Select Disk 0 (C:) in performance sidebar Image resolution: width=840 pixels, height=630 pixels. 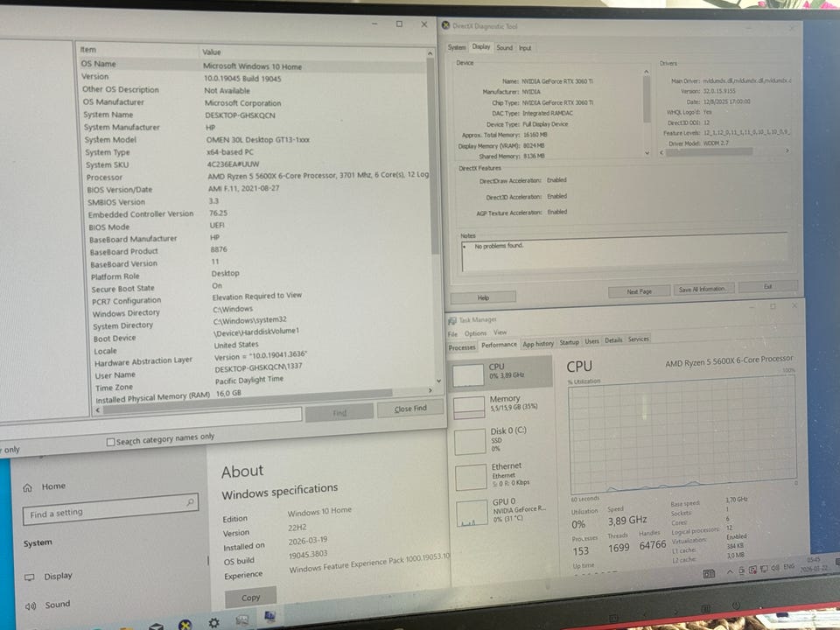504,438
